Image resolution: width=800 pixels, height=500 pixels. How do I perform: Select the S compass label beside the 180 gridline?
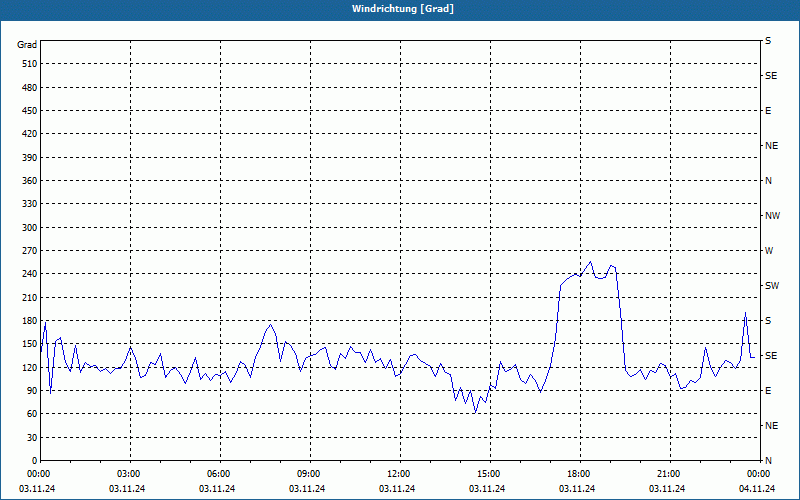pyautogui.click(x=768, y=321)
